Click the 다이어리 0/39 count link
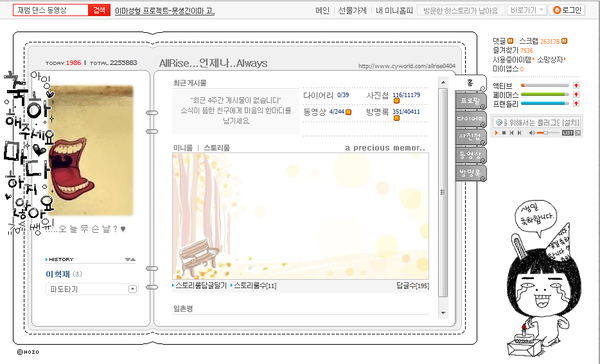This screenshot has width=600, height=364. click(x=343, y=95)
